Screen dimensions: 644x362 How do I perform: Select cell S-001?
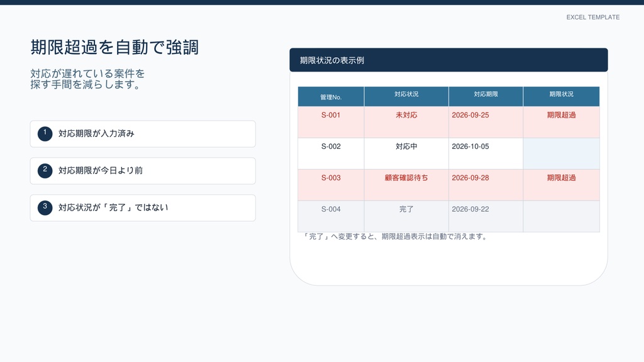coord(331,123)
